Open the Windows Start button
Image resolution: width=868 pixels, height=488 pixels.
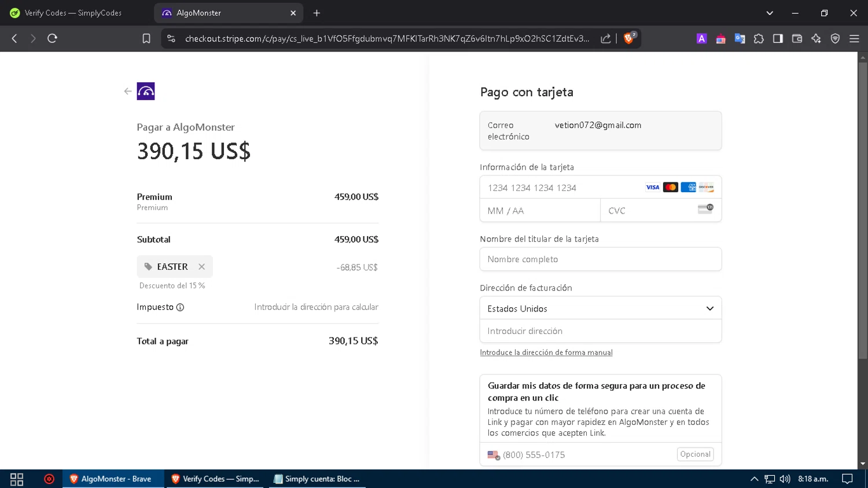pyautogui.click(x=17, y=479)
